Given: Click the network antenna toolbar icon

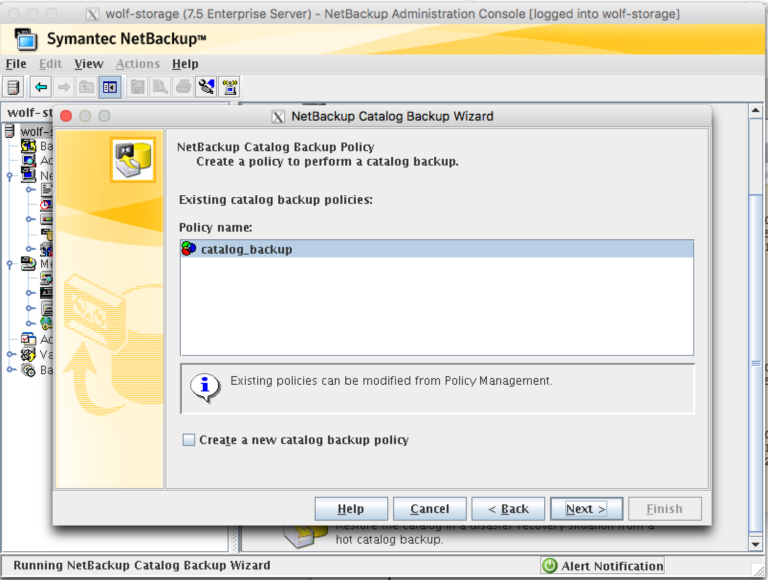Looking at the screenshot, I should click(229, 88).
